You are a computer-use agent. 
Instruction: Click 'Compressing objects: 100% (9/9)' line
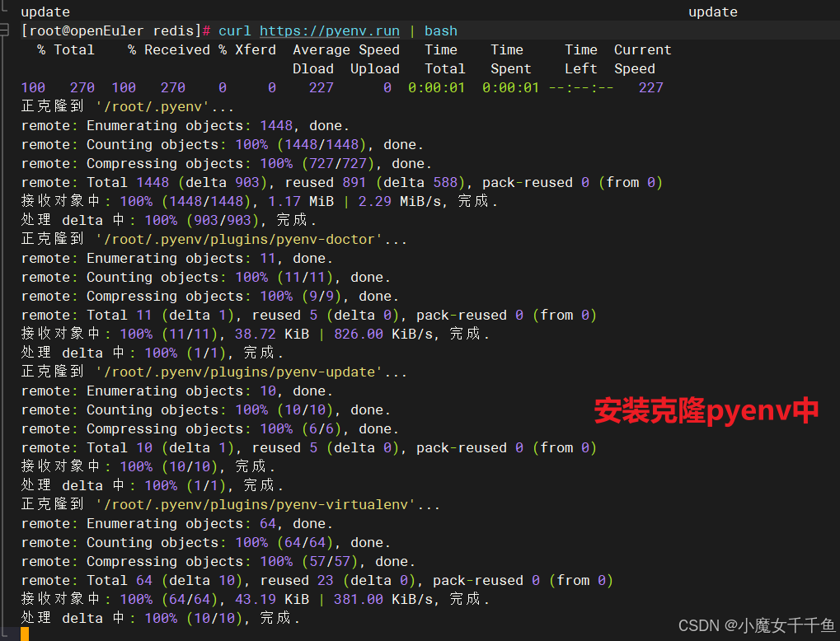[x=210, y=296]
